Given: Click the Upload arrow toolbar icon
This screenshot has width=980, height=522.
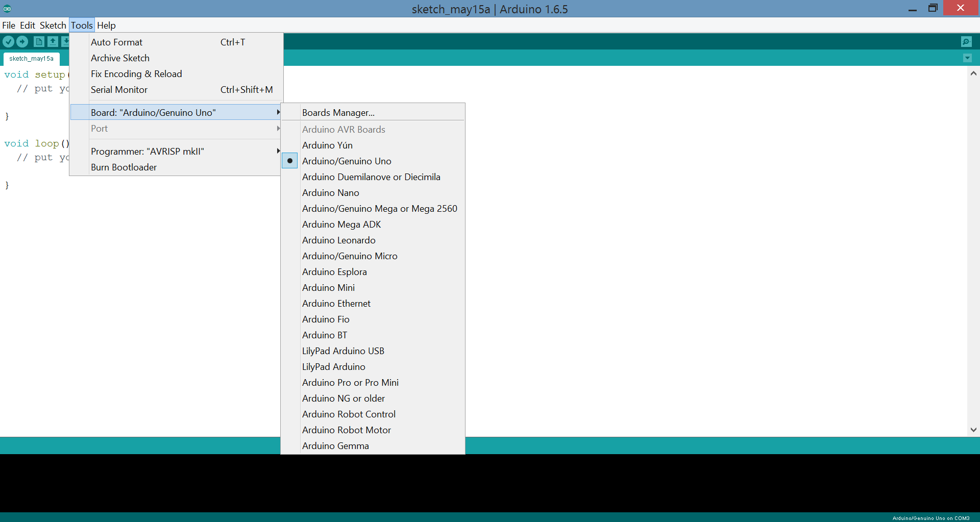Looking at the screenshot, I should [22, 42].
